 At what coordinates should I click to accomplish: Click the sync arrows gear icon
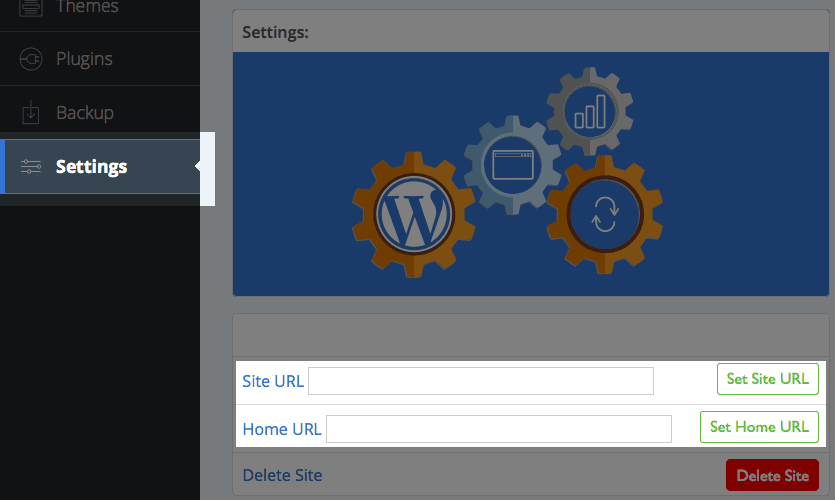pyautogui.click(x=604, y=215)
